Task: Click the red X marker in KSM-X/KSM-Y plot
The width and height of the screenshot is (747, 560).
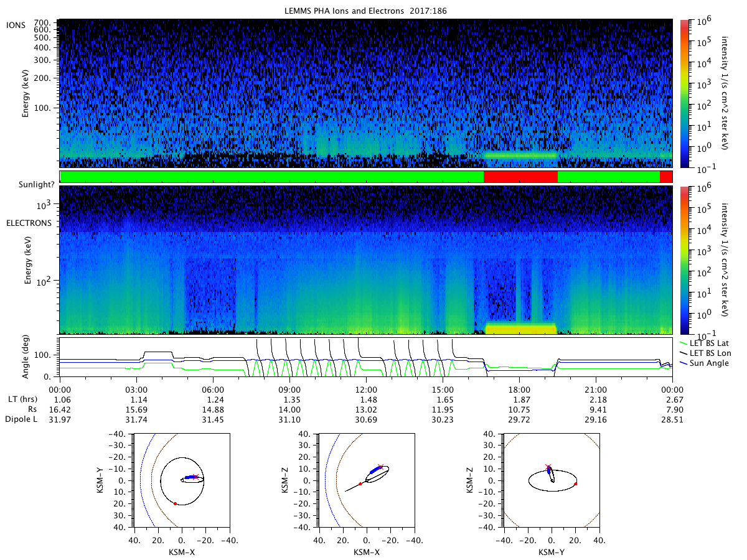Action: [195, 477]
